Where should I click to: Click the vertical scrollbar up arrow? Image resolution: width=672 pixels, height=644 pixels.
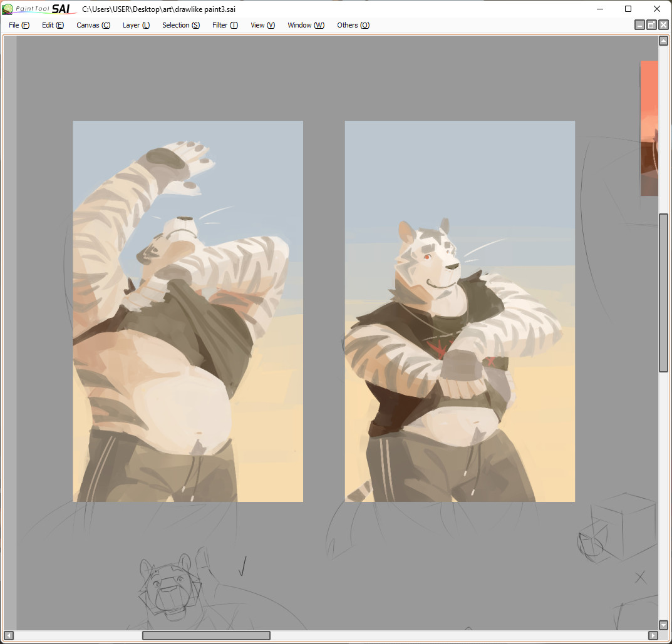pos(663,41)
